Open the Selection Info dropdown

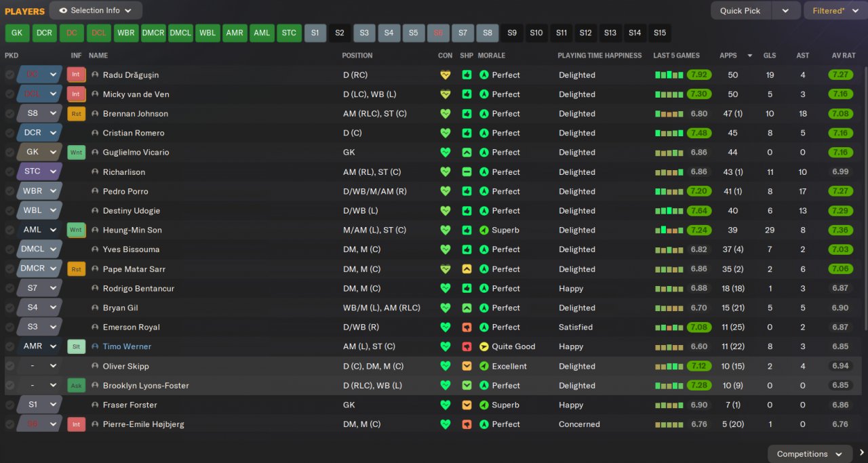click(96, 11)
